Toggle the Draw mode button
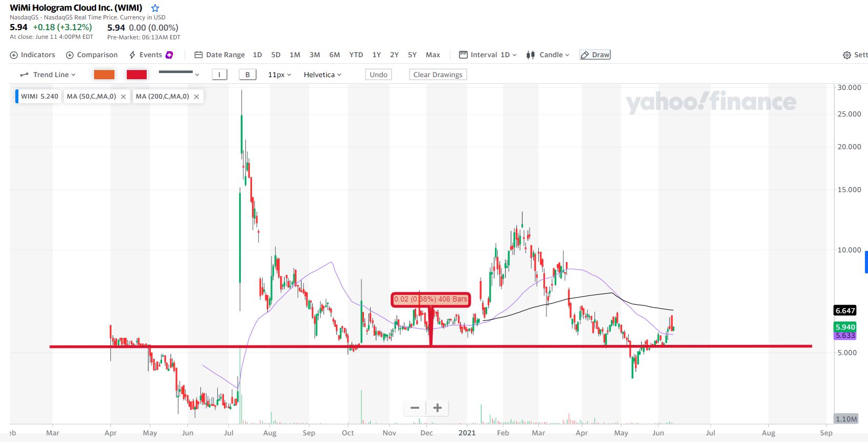Image resolution: width=868 pixels, height=442 pixels. (x=595, y=55)
